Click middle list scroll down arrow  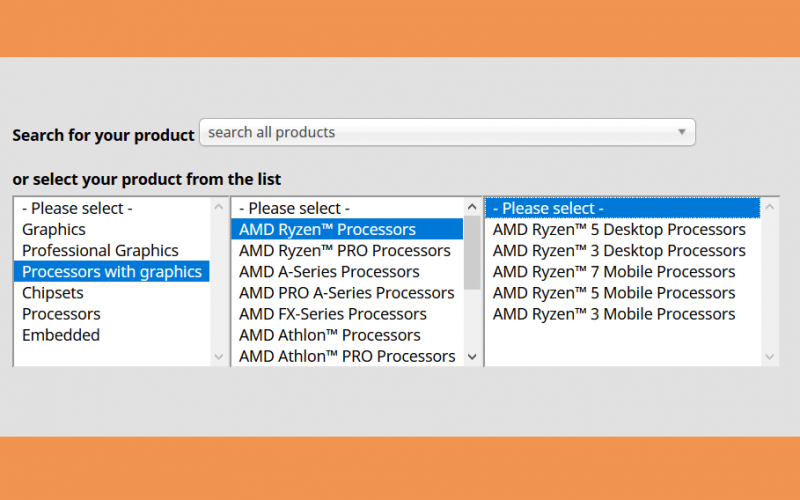(x=472, y=357)
